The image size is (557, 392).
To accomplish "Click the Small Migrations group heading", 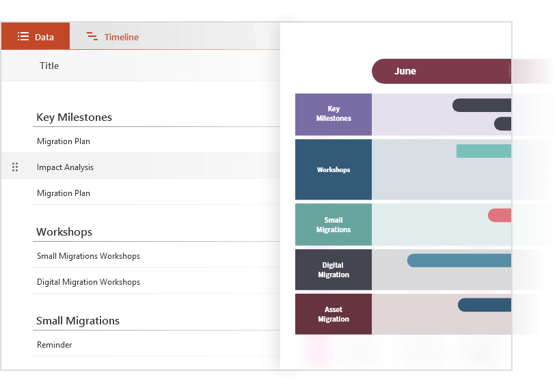I will (x=78, y=321).
